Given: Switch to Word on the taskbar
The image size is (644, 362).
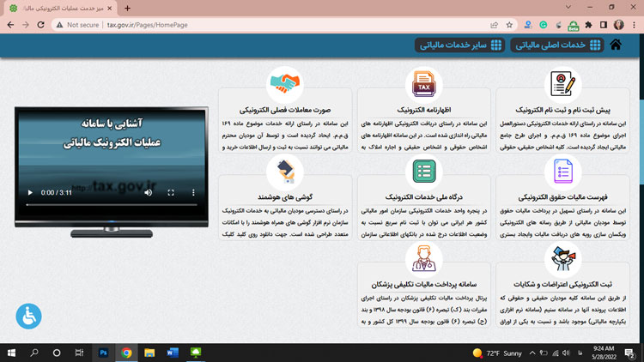Looking at the screenshot, I should pyautogui.click(x=173, y=353).
